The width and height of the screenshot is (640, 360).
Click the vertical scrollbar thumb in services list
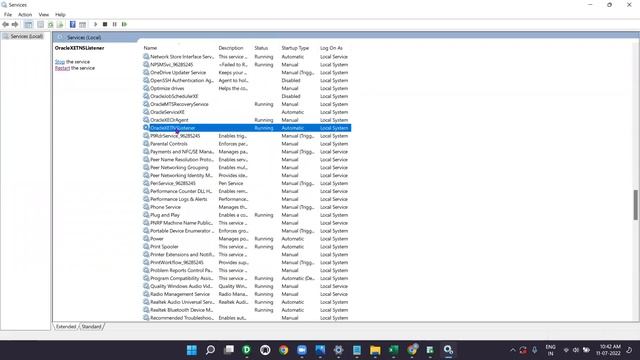click(x=636, y=205)
